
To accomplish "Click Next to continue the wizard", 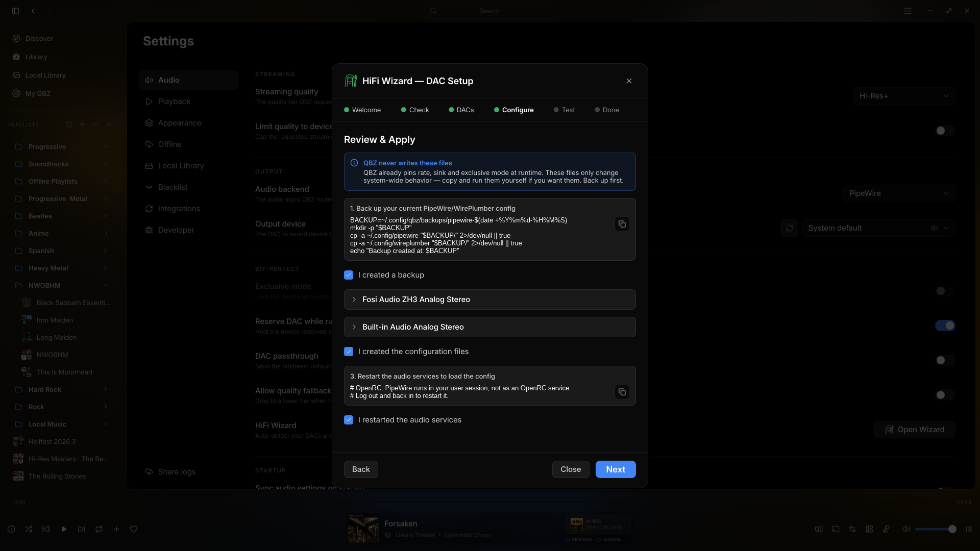I will [x=616, y=469].
